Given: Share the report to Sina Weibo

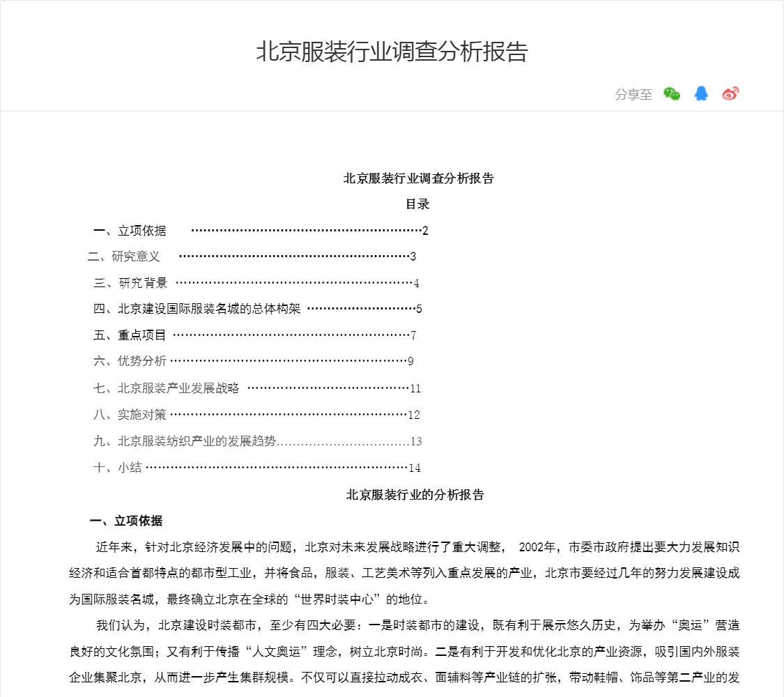Looking at the screenshot, I should (x=730, y=93).
